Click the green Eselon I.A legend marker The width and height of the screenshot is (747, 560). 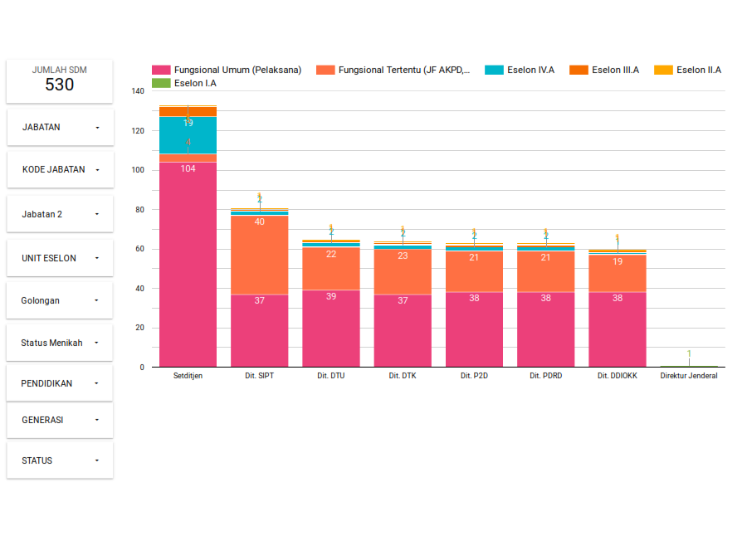point(163,84)
